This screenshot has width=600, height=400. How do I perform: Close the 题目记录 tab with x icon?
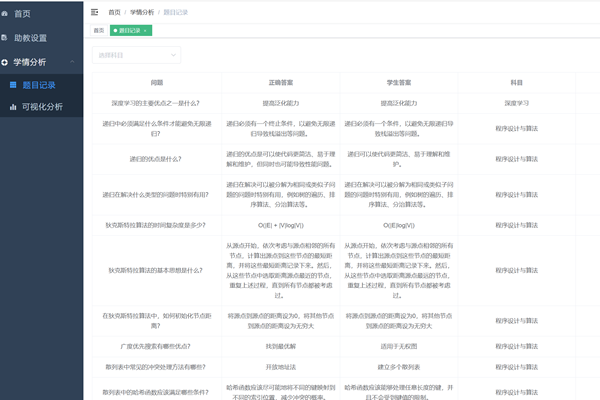point(147,31)
